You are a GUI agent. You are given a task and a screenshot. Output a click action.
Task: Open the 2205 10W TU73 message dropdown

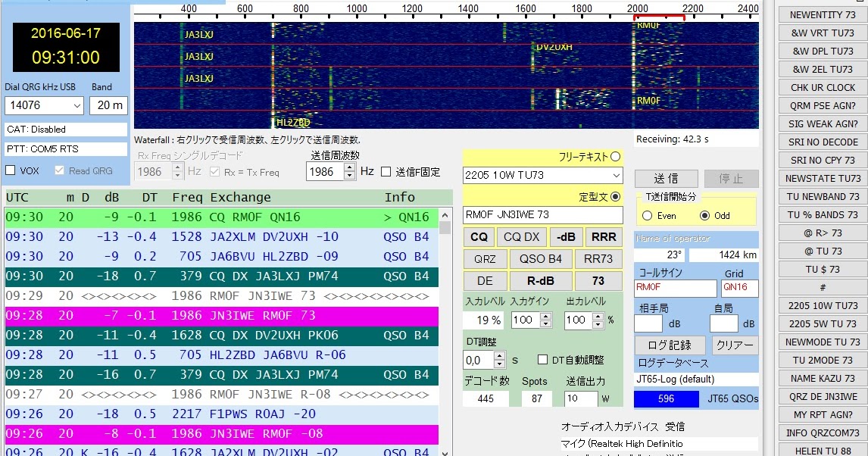pos(615,175)
